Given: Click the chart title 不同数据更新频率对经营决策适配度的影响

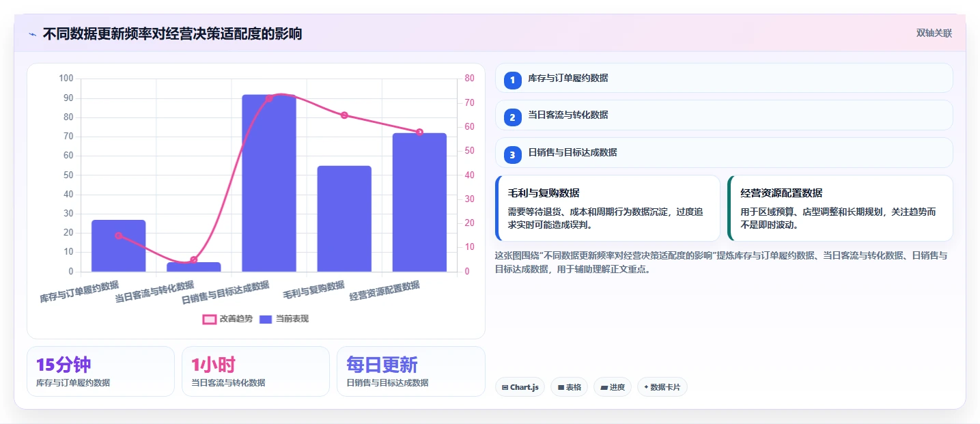Looking at the screenshot, I should pyautogui.click(x=172, y=33).
